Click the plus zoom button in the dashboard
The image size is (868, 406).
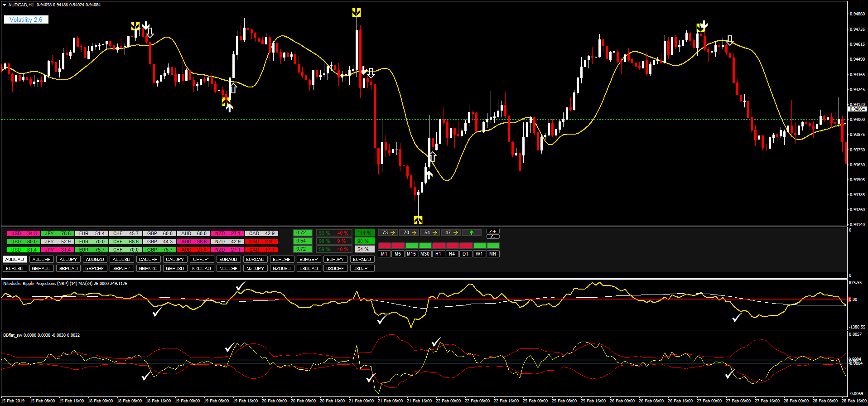pos(493,231)
